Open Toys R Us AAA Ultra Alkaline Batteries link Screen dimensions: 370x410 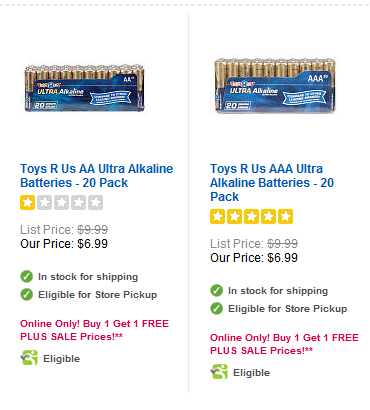coord(272,183)
